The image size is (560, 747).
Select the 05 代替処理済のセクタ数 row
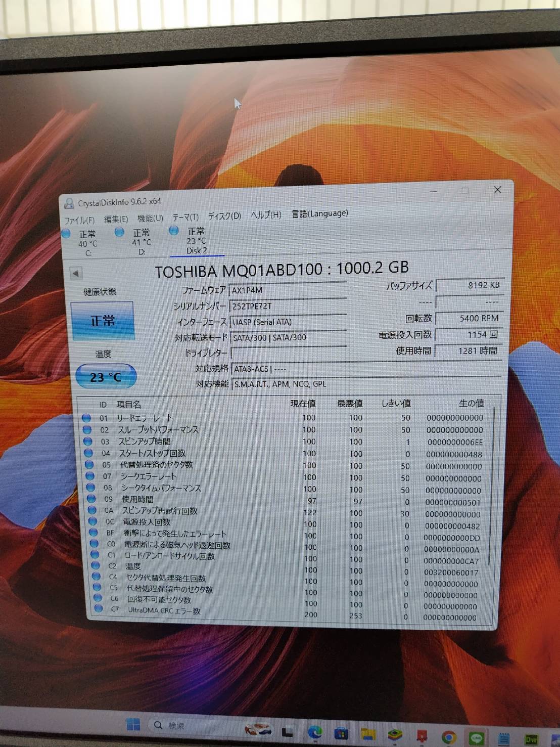(x=156, y=465)
